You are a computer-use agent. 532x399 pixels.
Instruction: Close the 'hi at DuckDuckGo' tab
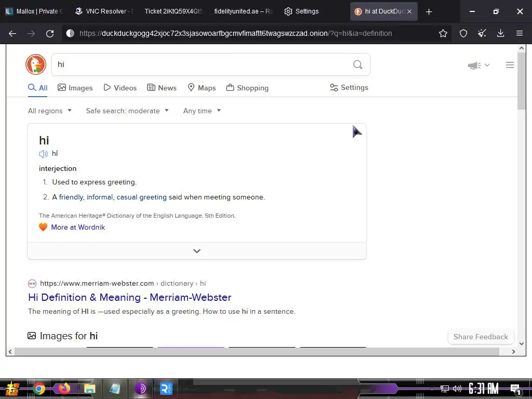[409, 11]
